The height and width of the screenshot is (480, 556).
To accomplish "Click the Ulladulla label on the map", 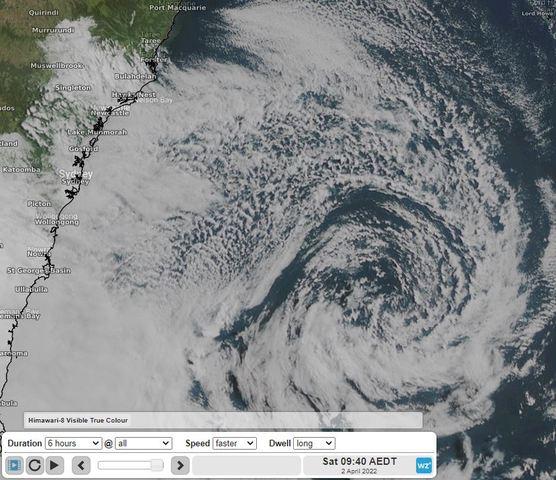I will (32, 289).
